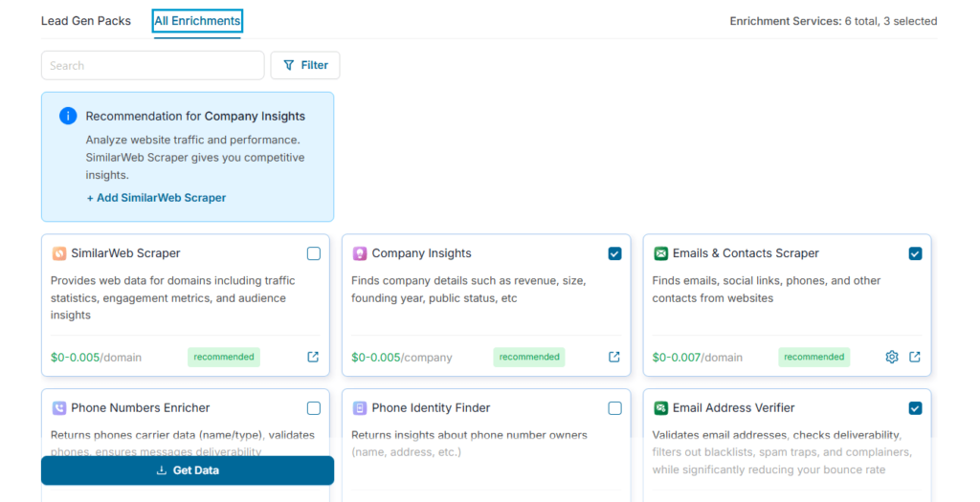Screen dimensions: 980x502
Task: Click the Enrichment Services count text
Action: coord(834,21)
